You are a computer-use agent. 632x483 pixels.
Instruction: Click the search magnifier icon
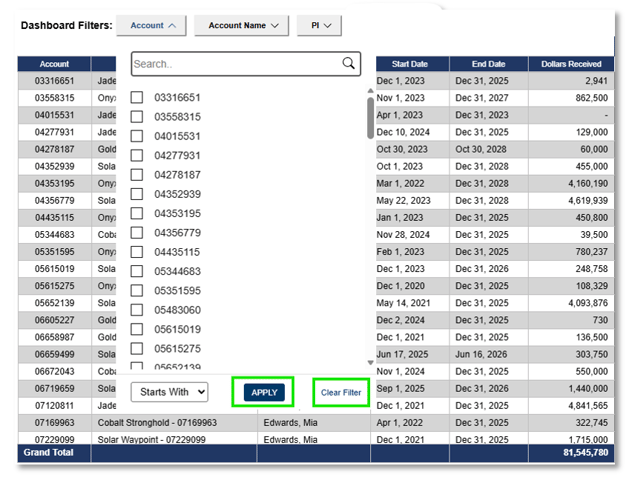pos(348,63)
